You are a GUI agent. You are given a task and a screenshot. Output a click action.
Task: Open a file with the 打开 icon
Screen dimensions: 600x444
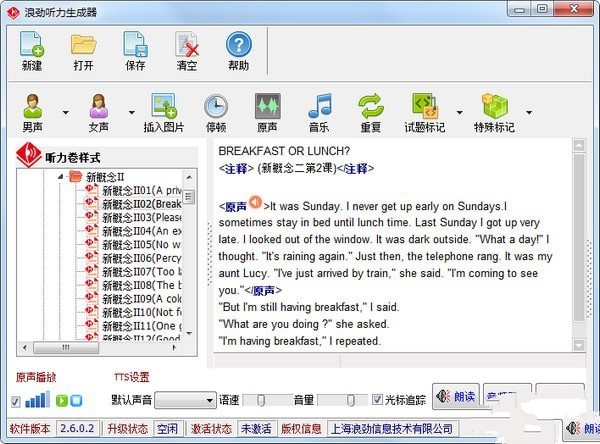(x=83, y=46)
